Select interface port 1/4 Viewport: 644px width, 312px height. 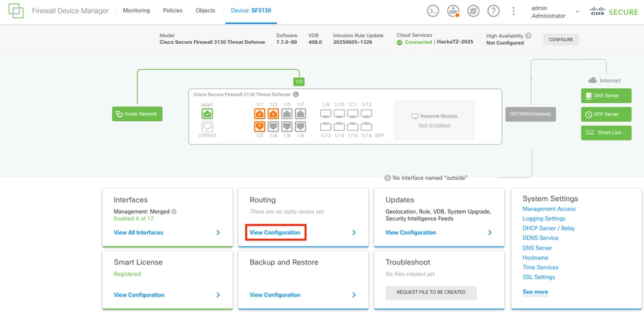pyautogui.click(x=273, y=126)
